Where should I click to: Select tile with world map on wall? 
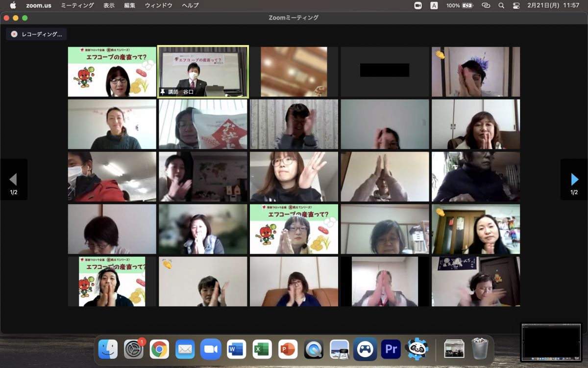[203, 177]
